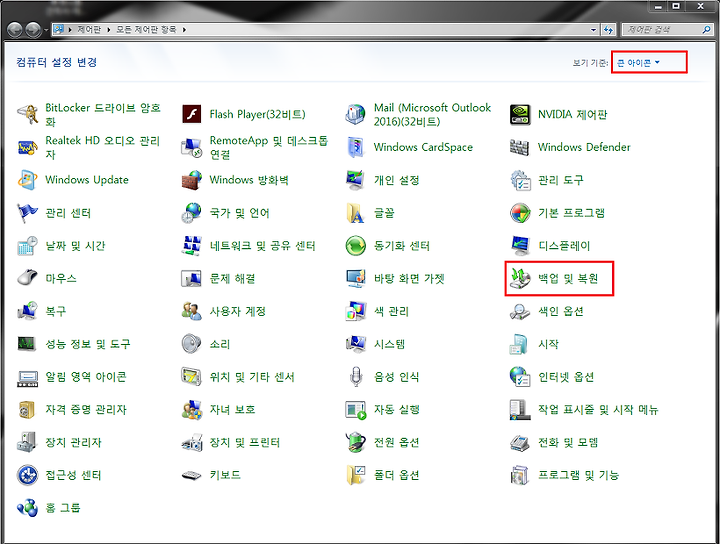720x544 pixels.
Task: Open the 백업 및 복원 icon
Action: 520,278
